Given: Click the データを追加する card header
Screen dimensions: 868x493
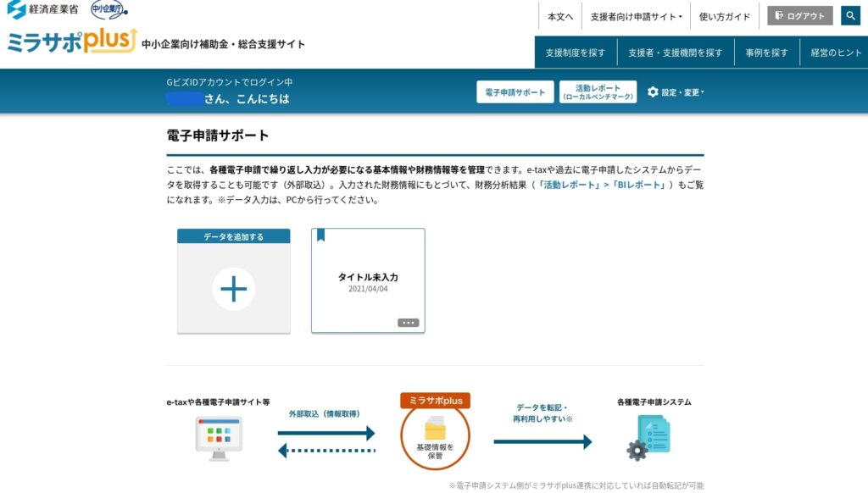Looking at the screenshot, I should click(x=234, y=236).
